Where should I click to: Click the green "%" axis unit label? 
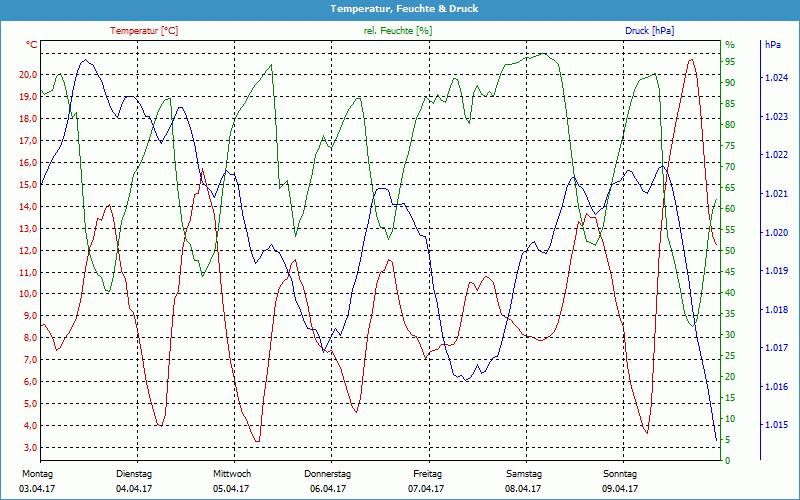click(x=730, y=45)
